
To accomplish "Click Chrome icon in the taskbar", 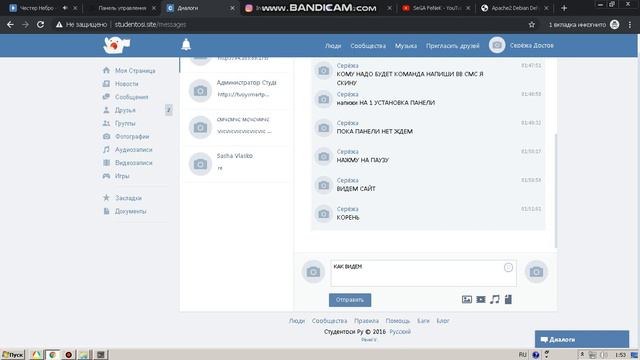I will (52, 355).
